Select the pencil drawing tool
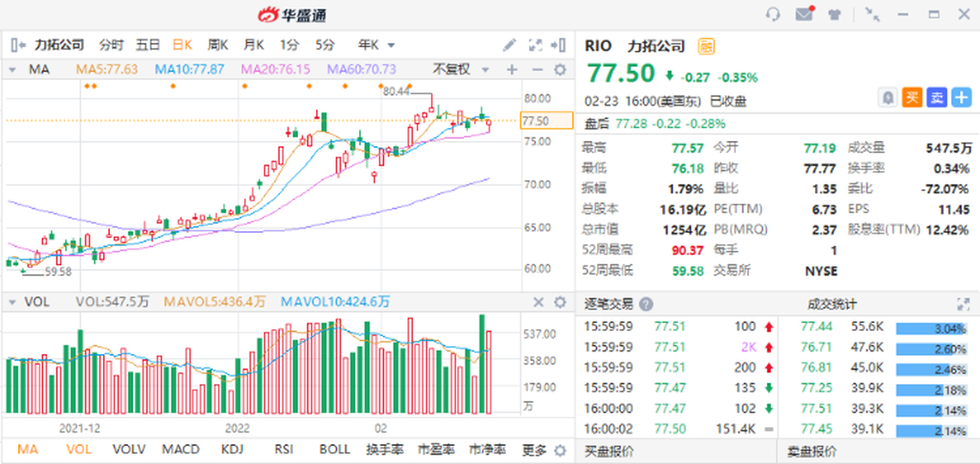 [x=509, y=45]
